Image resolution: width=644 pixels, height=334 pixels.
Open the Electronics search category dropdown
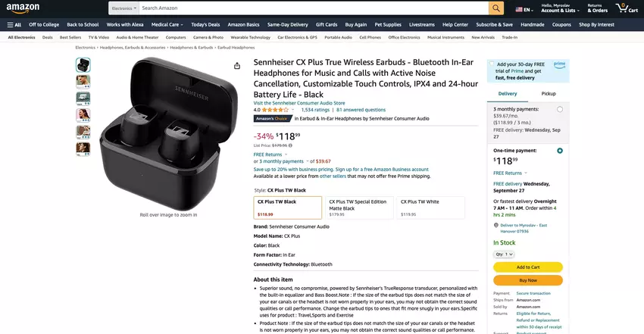click(123, 8)
